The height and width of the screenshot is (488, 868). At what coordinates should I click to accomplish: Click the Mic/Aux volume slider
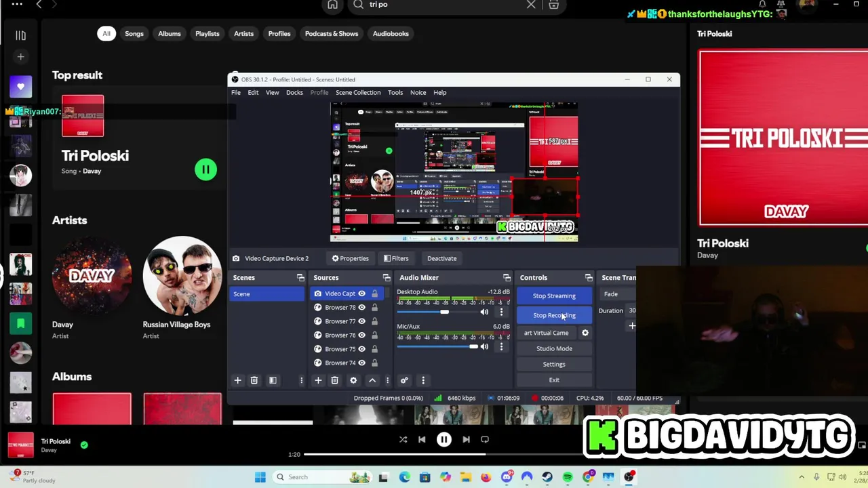coord(436,346)
